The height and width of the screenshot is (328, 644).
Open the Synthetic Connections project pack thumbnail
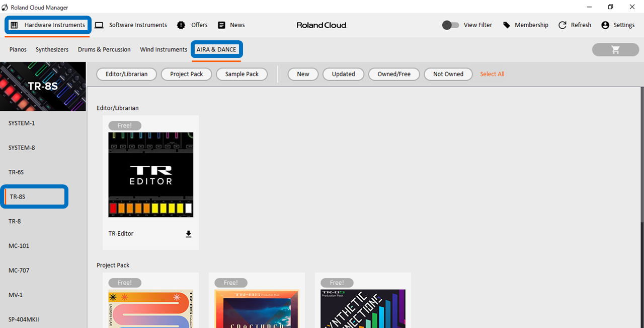tap(363, 309)
